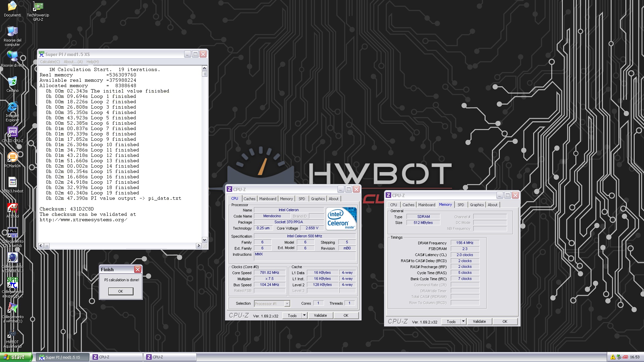Open the CINEBENCH shortcut icon

[12, 262]
